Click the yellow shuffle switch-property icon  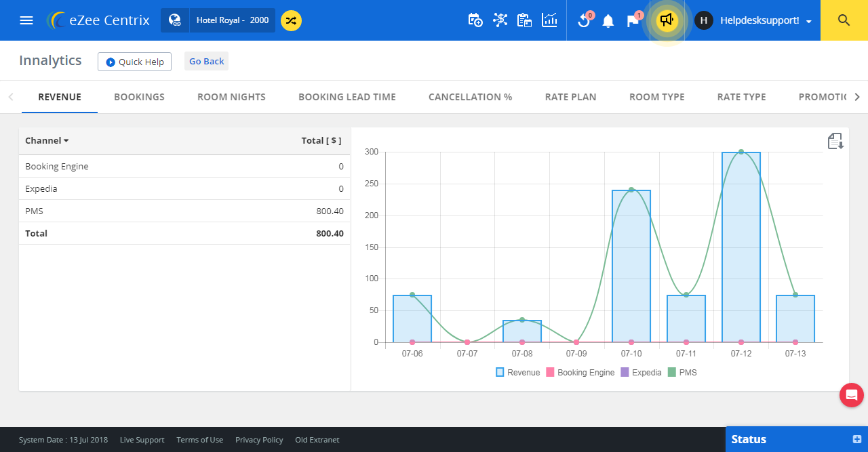291,20
